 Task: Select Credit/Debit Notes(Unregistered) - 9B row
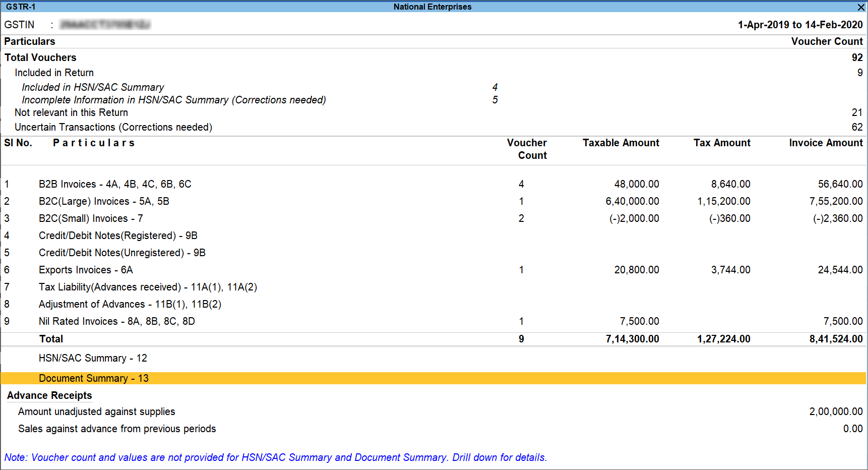[122, 253]
